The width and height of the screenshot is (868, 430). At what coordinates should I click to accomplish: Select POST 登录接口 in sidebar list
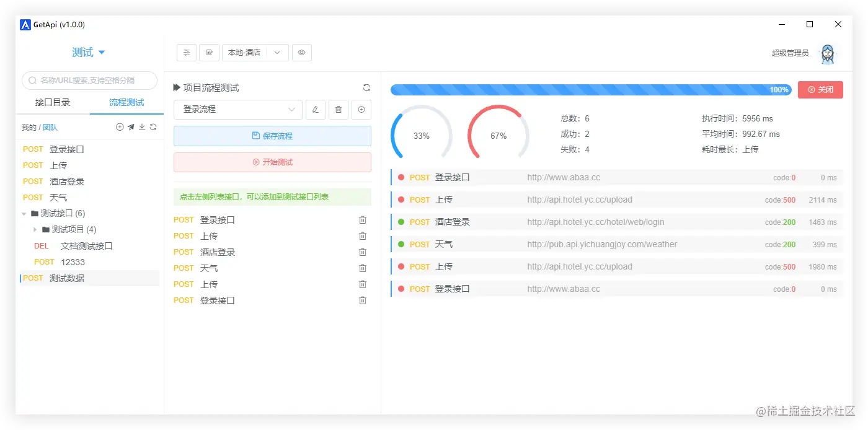click(x=89, y=149)
